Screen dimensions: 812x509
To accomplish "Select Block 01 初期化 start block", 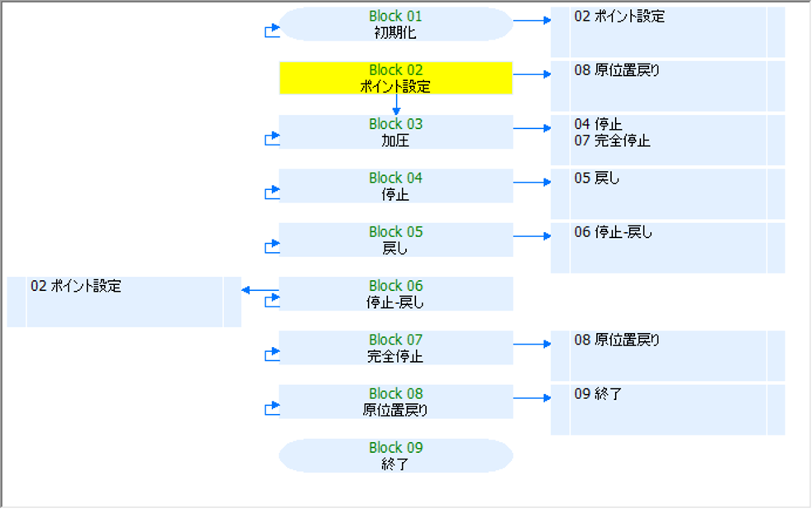I will (x=395, y=24).
